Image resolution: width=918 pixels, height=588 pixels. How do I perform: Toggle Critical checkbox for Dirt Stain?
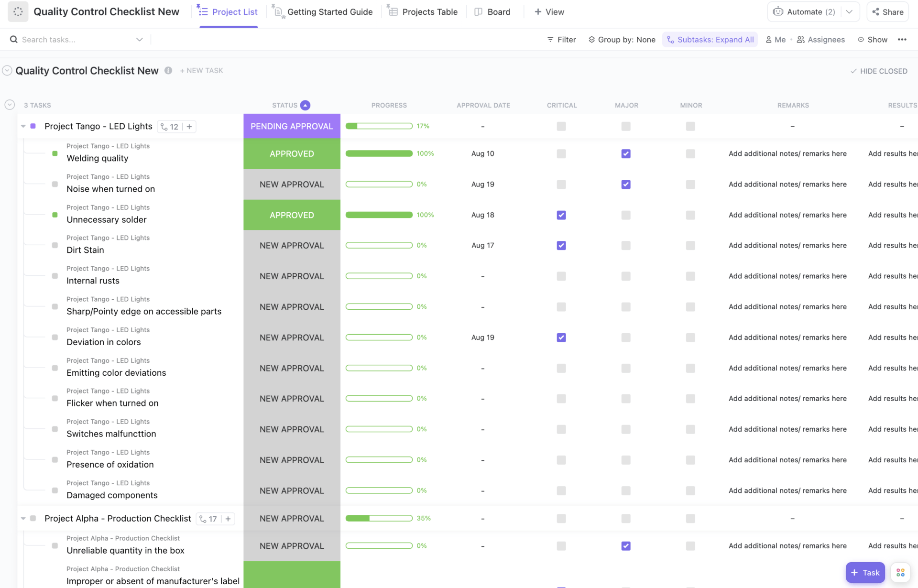click(x=561, y=245)
